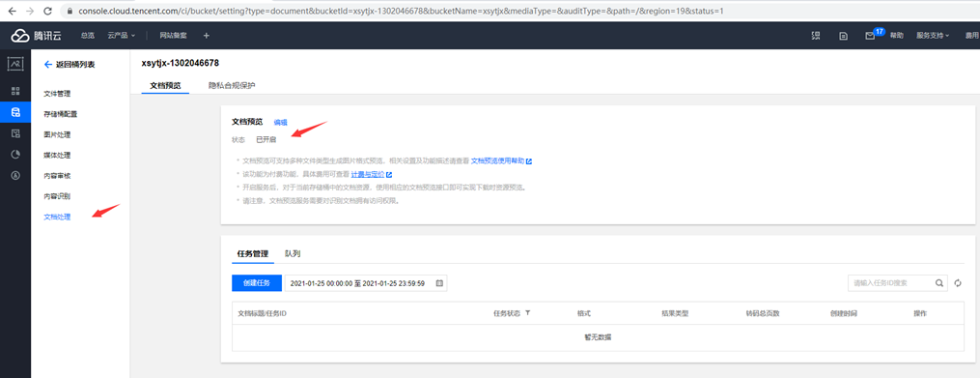Click the task ID search input
The image size is (980, 378).
click(x=890, y=283)
